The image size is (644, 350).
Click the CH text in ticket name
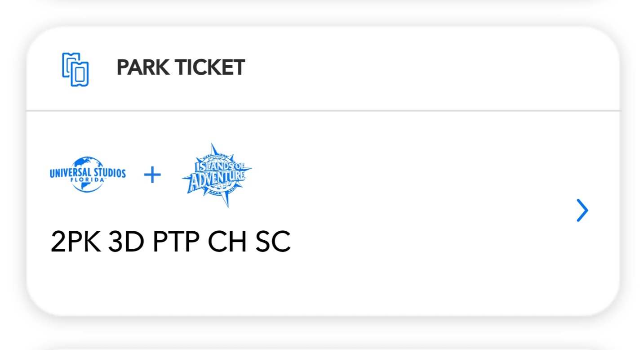tap(227, 242)
